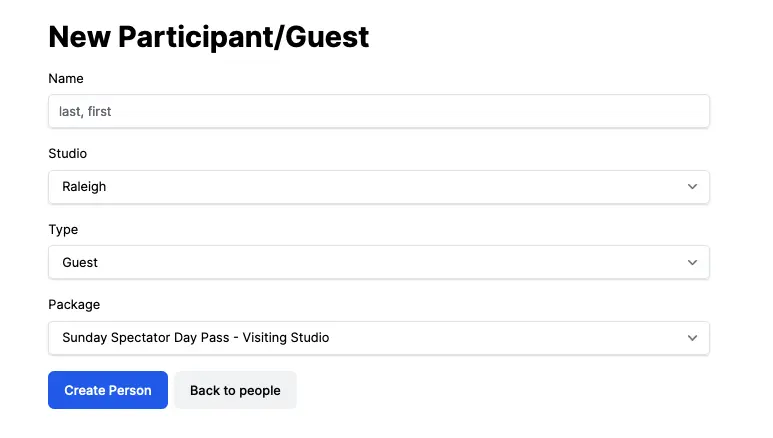Select the "Guest" value in Type
Screen dimensions: 773x438
[x=80, y=263]
